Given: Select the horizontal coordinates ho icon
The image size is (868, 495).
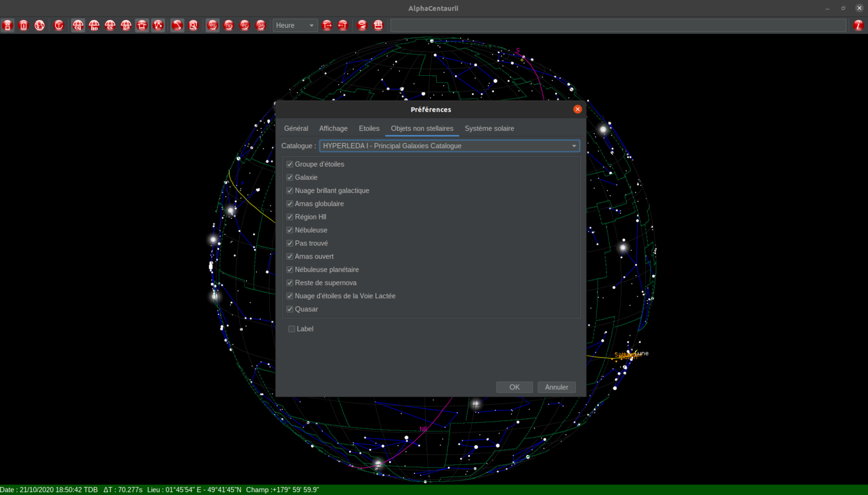Looking at the screenshot, I should pos(94,25).
